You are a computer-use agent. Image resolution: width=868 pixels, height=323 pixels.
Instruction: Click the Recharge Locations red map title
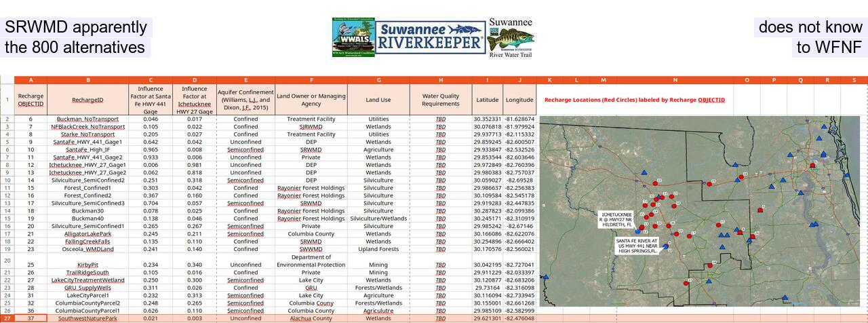click(634, 100)
